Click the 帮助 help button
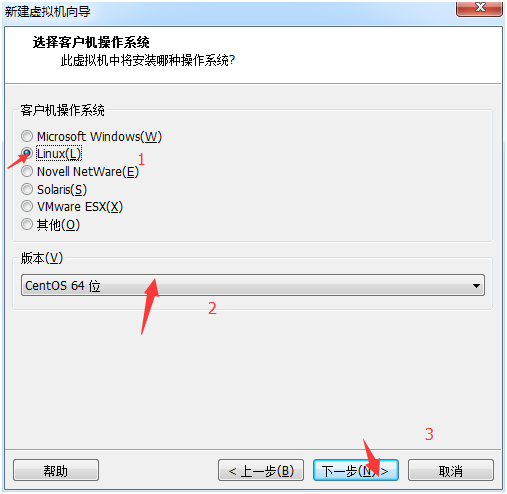The height and width of the screenshot is (494, 507). (x=56, y=470)
